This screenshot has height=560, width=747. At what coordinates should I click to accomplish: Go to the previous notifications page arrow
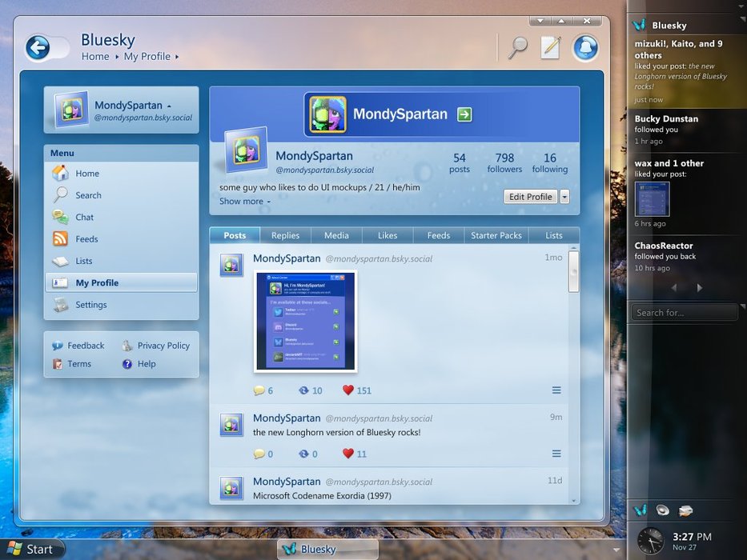674,288
